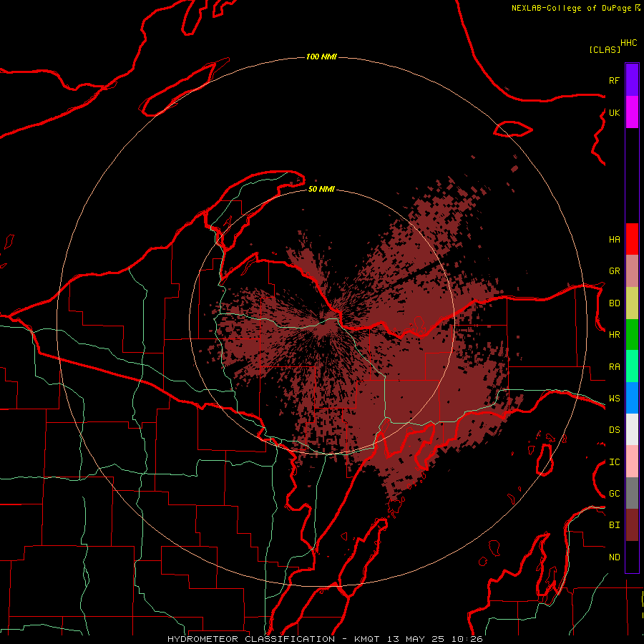This screenshot has width=644, height=644.
Task: Click the RA legend label
Action: 614,367
